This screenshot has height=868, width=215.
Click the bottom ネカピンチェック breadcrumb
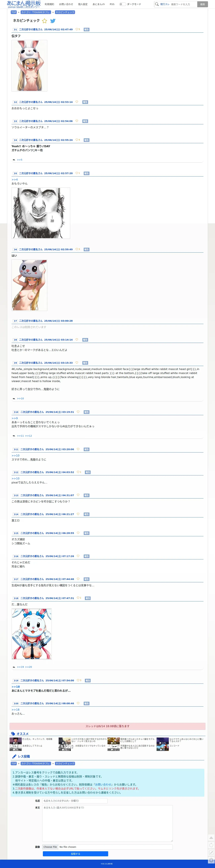[65, 763]
